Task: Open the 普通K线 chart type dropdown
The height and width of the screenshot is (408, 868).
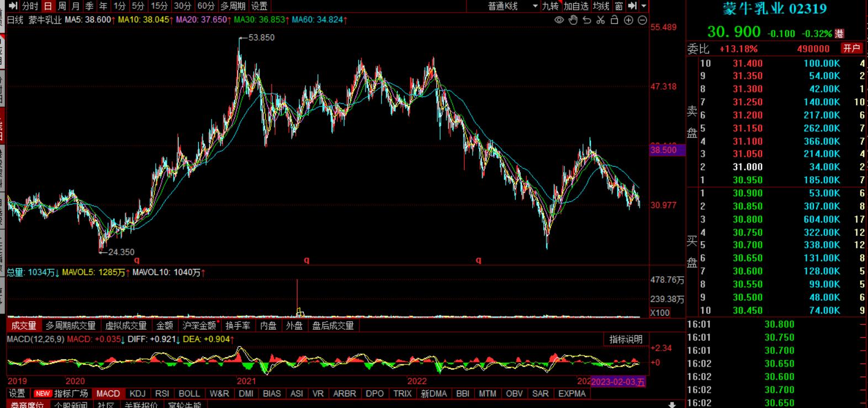Action: (511, 6)
